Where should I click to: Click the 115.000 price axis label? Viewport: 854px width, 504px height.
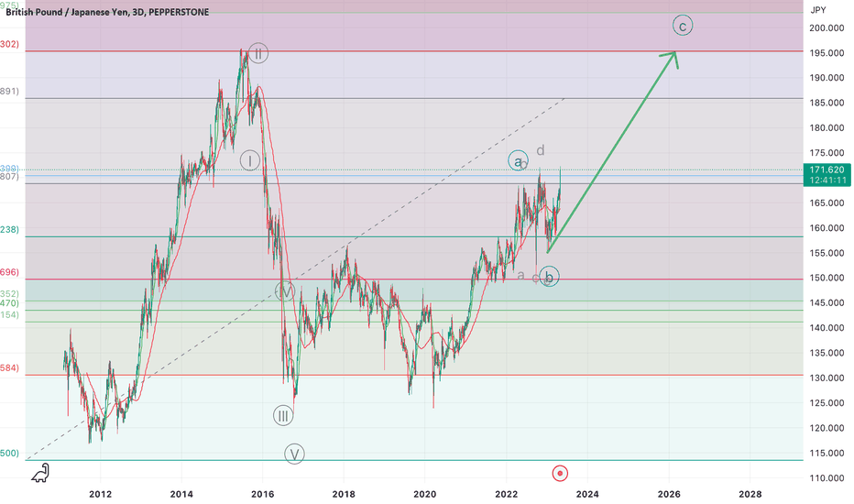tap(827, 453)
